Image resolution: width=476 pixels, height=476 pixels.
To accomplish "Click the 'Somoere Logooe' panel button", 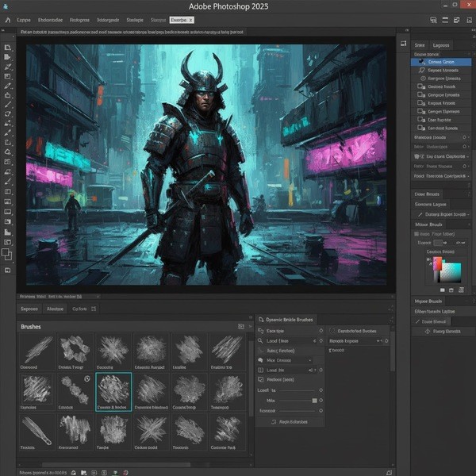I will click(431, 205).
